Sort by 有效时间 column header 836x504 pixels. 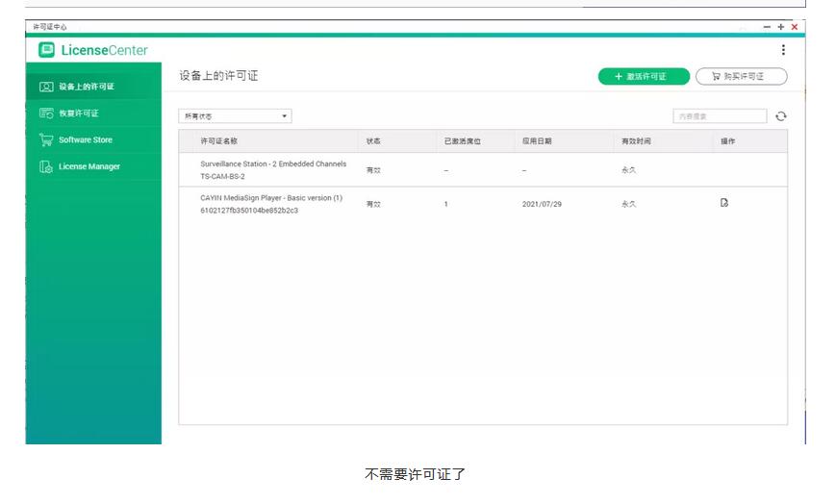point(636,140)
